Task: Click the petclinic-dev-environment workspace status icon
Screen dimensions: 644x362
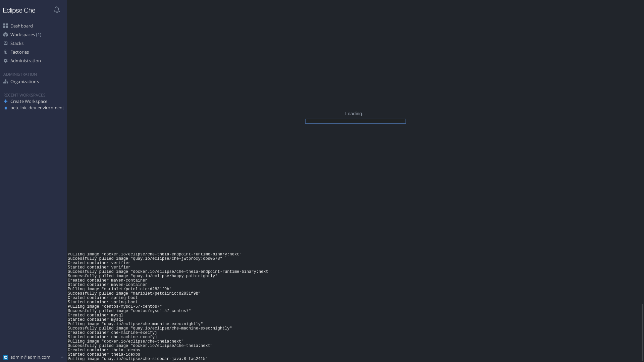Action: pyautogui.click(x=5, y=108)
